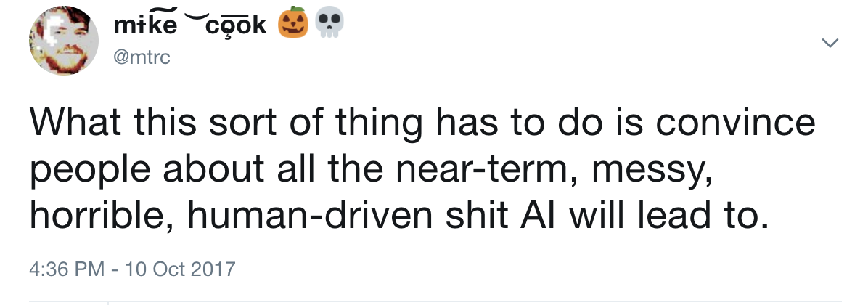Open the tweet options chevron menu
The width and height of the screenshot is (868, 305).
(830, 43)
